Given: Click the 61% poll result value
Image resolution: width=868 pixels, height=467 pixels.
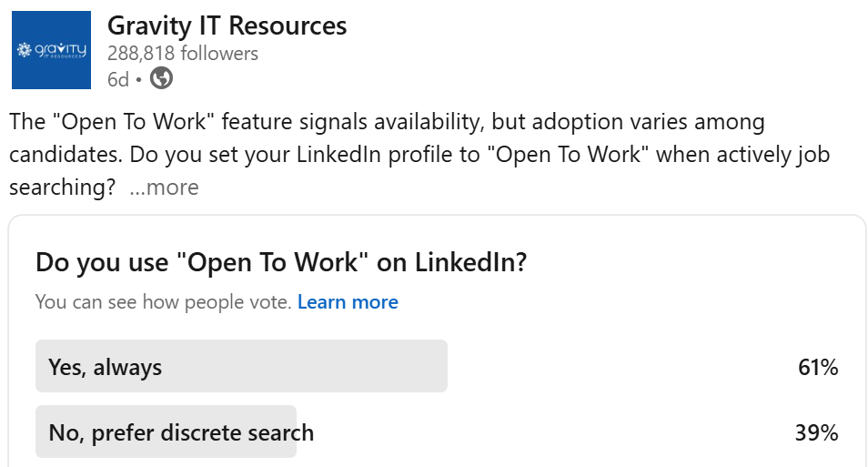Looking at the screenshot, I should coord(815,367).
